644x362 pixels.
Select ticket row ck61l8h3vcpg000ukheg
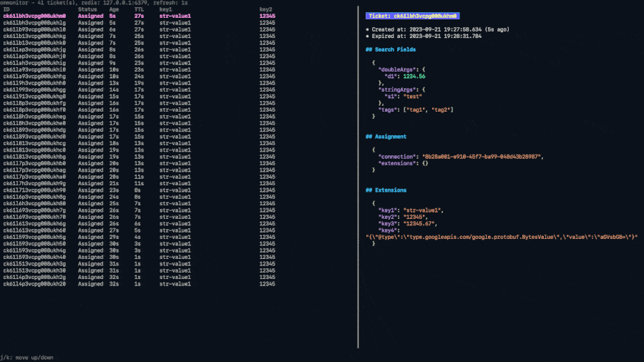[140, 117]
